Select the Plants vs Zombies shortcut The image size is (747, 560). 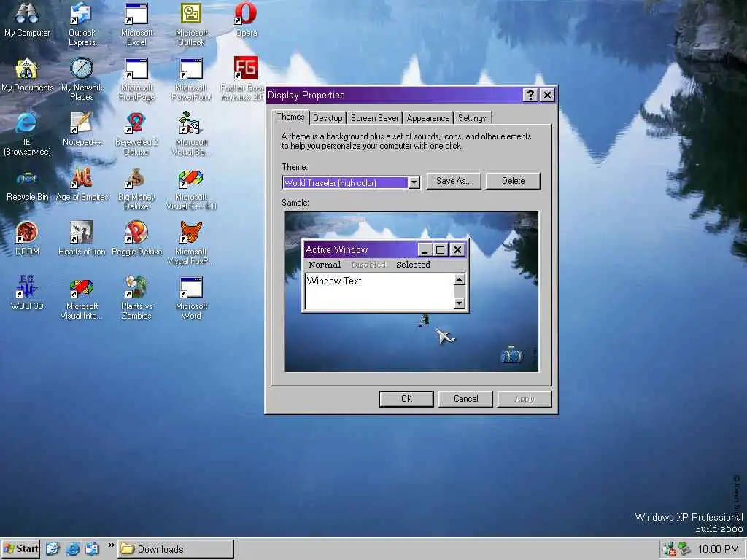click(136, 298)
